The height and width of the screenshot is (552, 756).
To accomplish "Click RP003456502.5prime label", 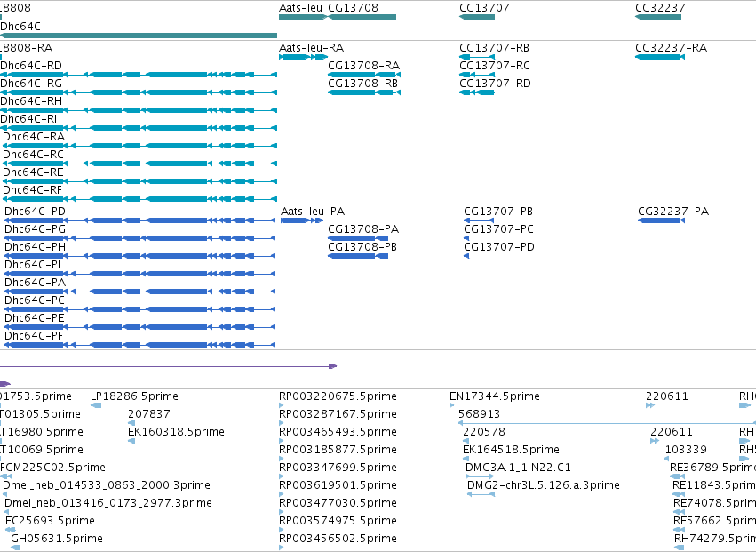I will [338, 539].
